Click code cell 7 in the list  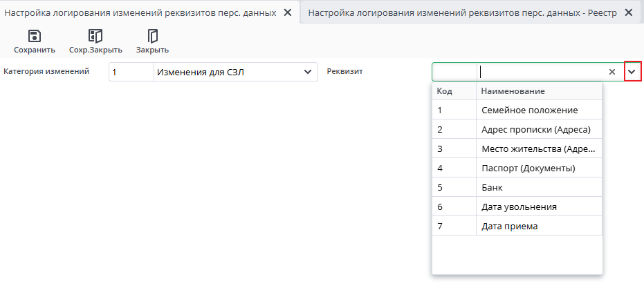pos(454,226)
